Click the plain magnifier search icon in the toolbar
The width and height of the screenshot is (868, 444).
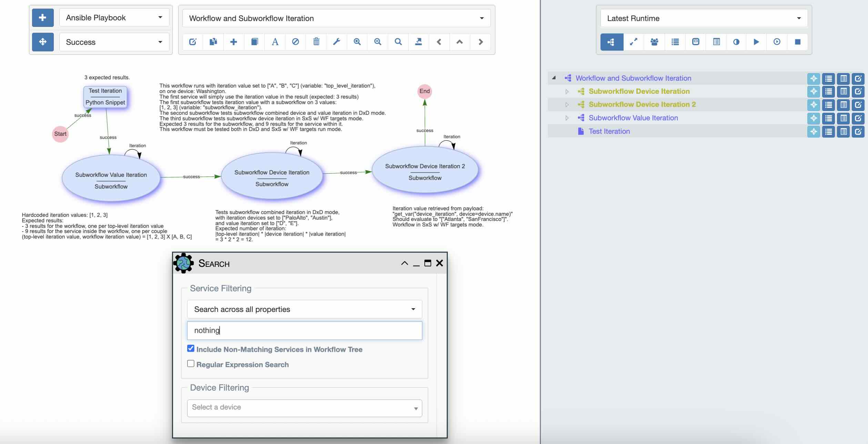pyautogui.click(x=398, y=42)
